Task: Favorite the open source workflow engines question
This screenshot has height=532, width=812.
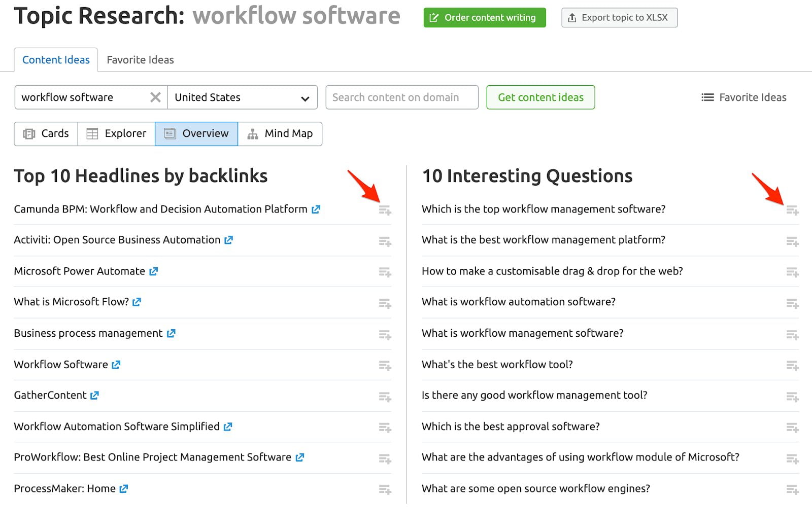Action: pyautogui.click(x=793, y=490)
